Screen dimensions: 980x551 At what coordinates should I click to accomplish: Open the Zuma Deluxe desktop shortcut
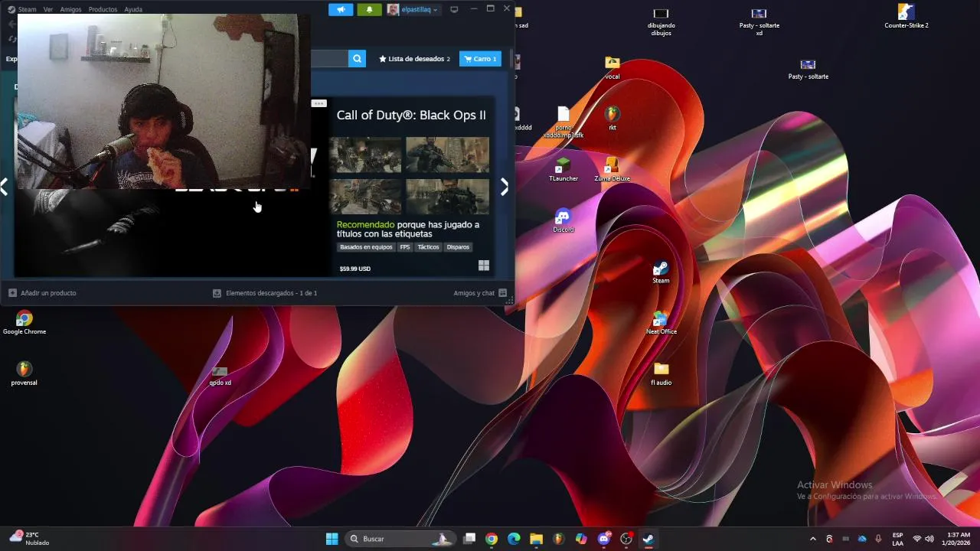(612, 170)
